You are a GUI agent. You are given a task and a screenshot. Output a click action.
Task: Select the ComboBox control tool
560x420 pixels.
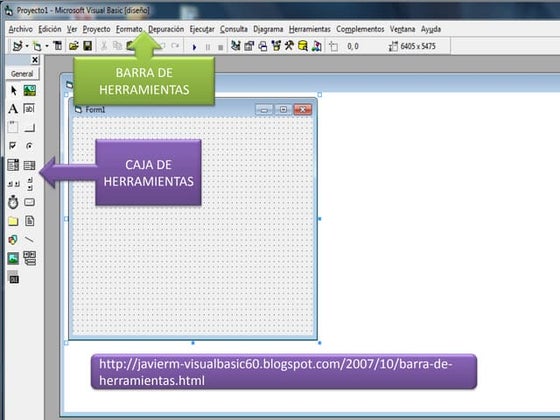point(13,165)
